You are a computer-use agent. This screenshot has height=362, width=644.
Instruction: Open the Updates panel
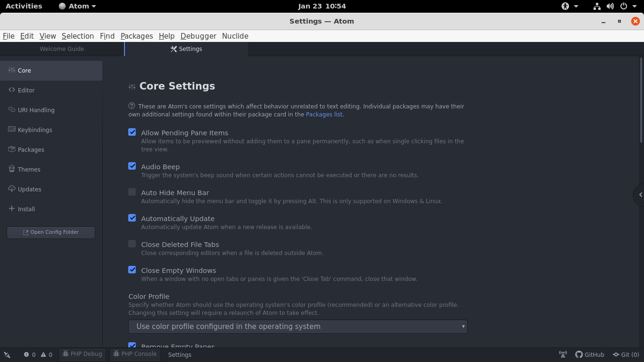coord(51,189)
